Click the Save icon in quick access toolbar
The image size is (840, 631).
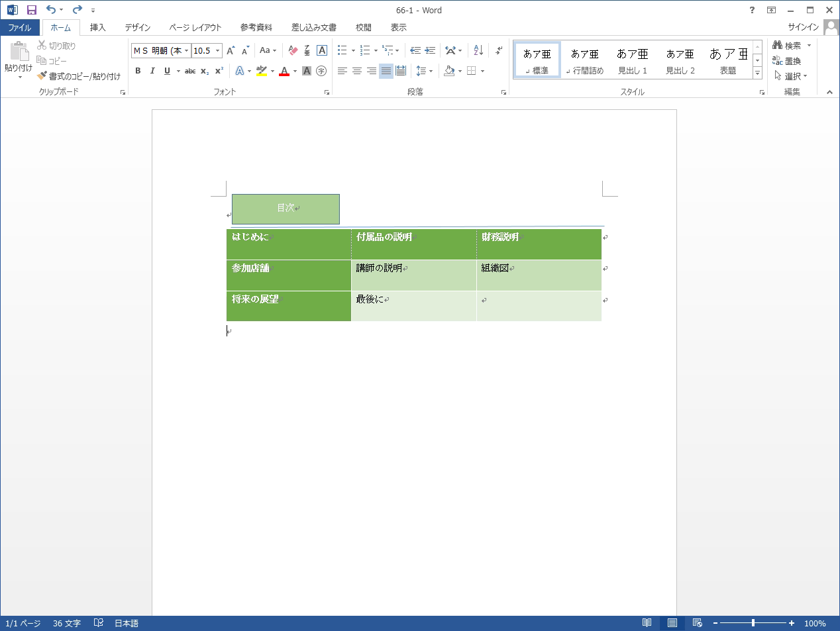coord(31,10)
